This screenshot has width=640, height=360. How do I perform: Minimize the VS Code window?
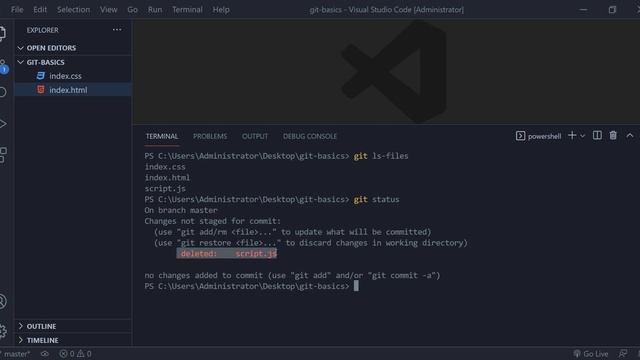click(x=583, y=9)
